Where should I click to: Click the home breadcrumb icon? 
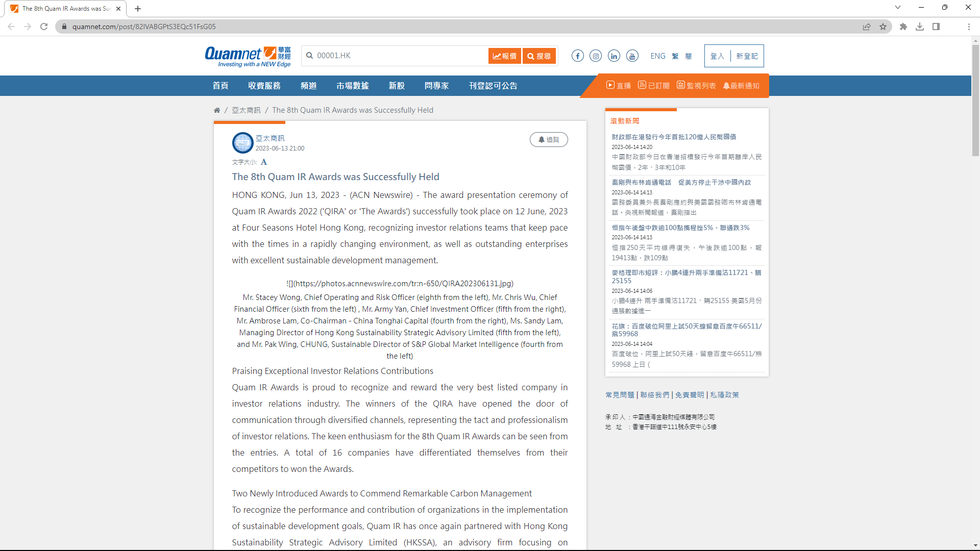tap(217, 110)
